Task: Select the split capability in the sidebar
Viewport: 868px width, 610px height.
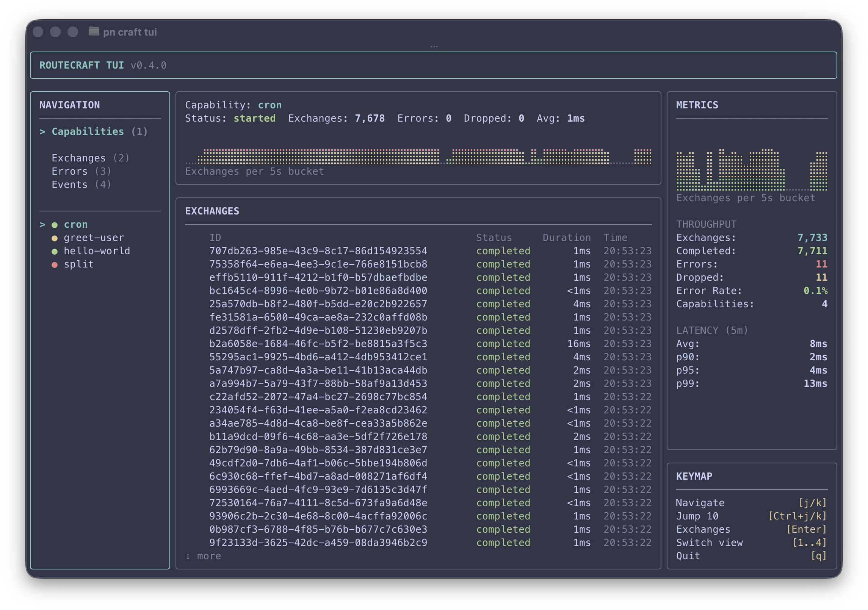Action: point(78,264)
